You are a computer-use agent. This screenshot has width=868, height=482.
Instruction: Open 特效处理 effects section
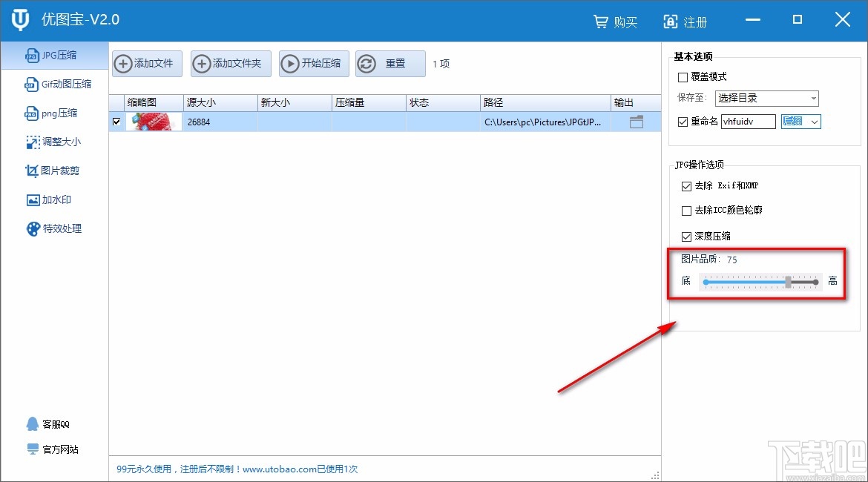[x=53, y=228]
